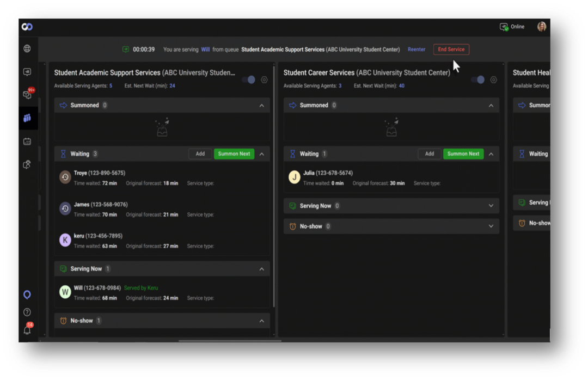The height and width of the screenshot is (380, 588).
Task: Click Summon Next for Student Career Services
Action: pyautogui.click(x=463, y=154)
